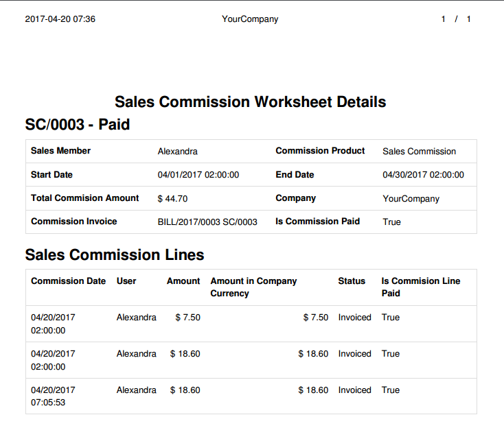Click the Start Date value 04/01/2017
This screenshot has width=504, height=428.
pos(198,175)
